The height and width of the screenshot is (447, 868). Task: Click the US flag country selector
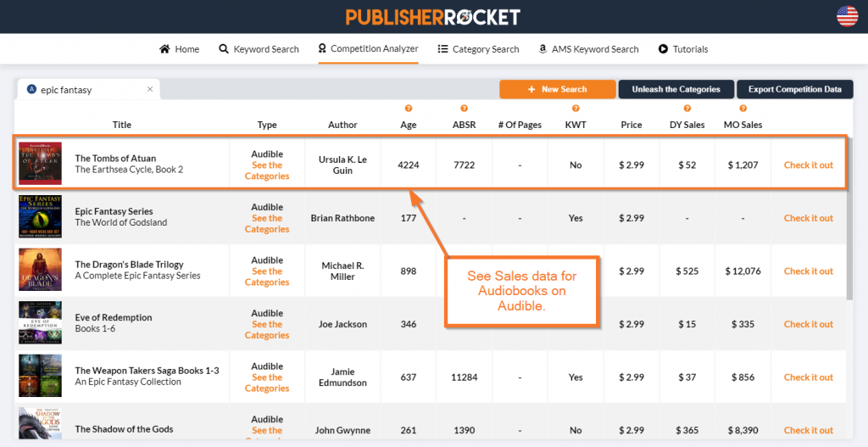[x=847, y=16]
